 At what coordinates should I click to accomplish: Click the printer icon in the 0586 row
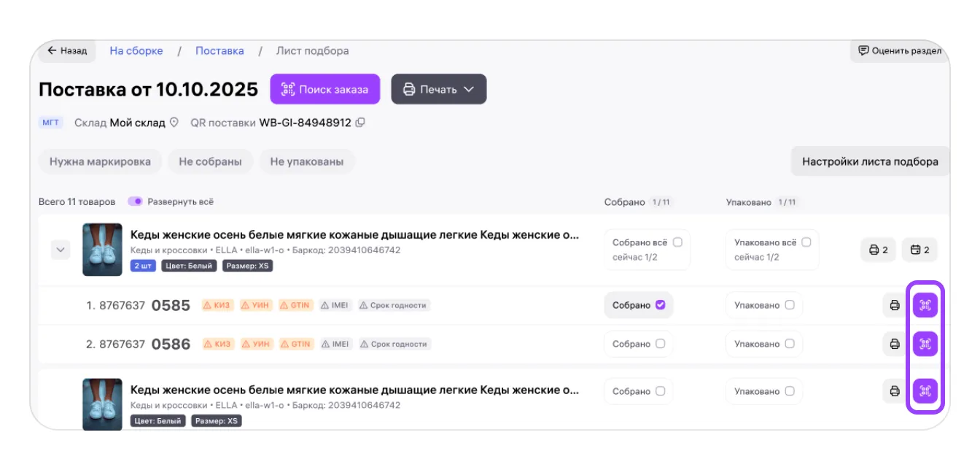pos(894,344)
